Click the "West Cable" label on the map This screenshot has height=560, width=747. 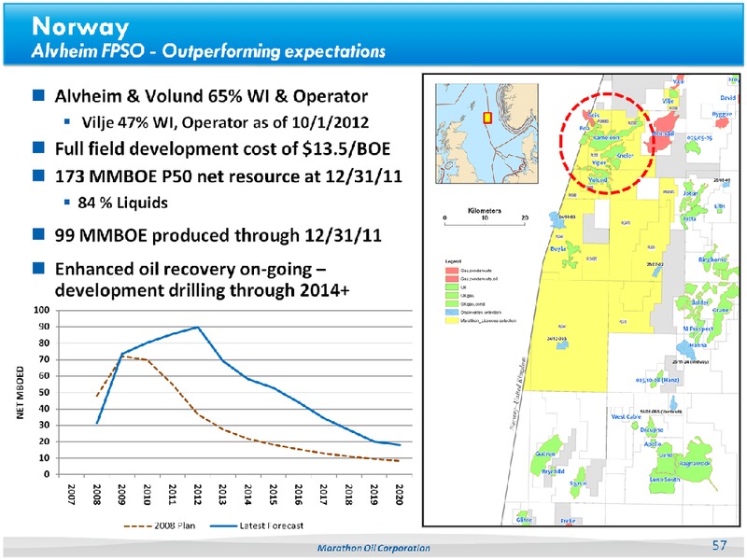(627, 416)
